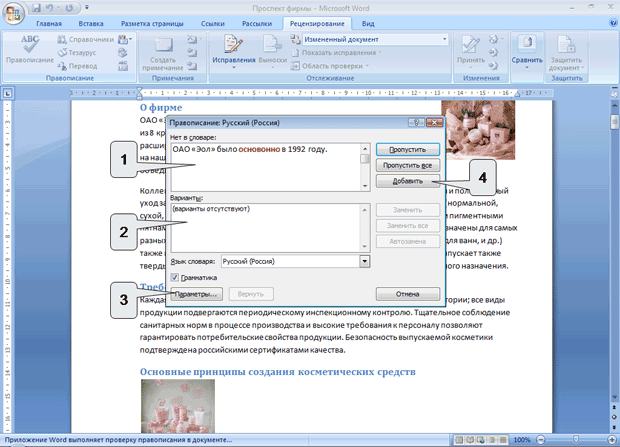
Task: Select the (варианты отсутствуют) entry
Action: pos(212,209)
